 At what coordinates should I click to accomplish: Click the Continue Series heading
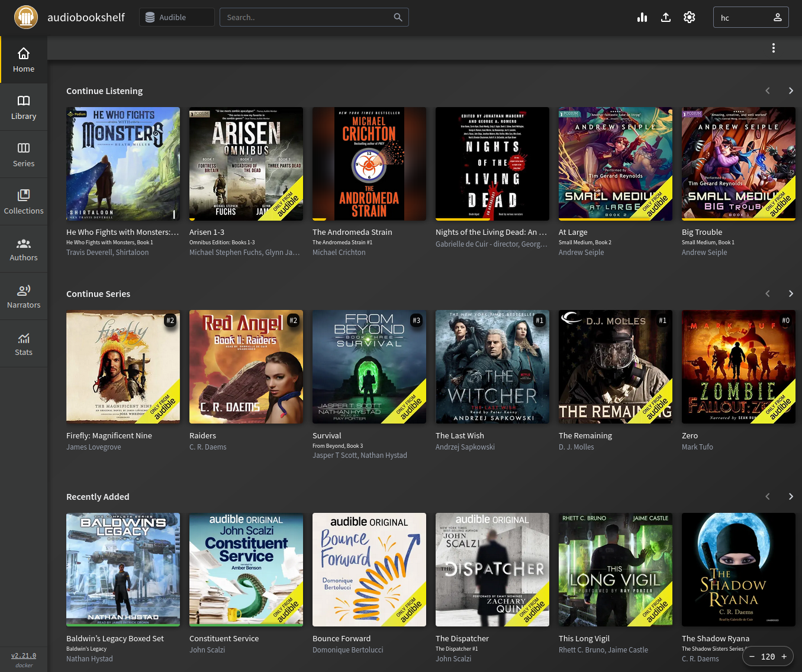[x=98, y=294]
